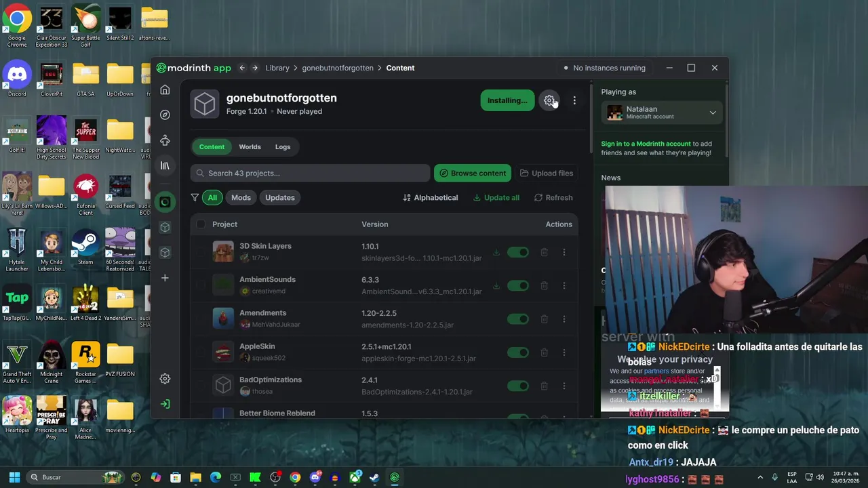Click the sign-in arrow icon in sidebar
This screenshot has width=868, height=488.
point(165,404)
